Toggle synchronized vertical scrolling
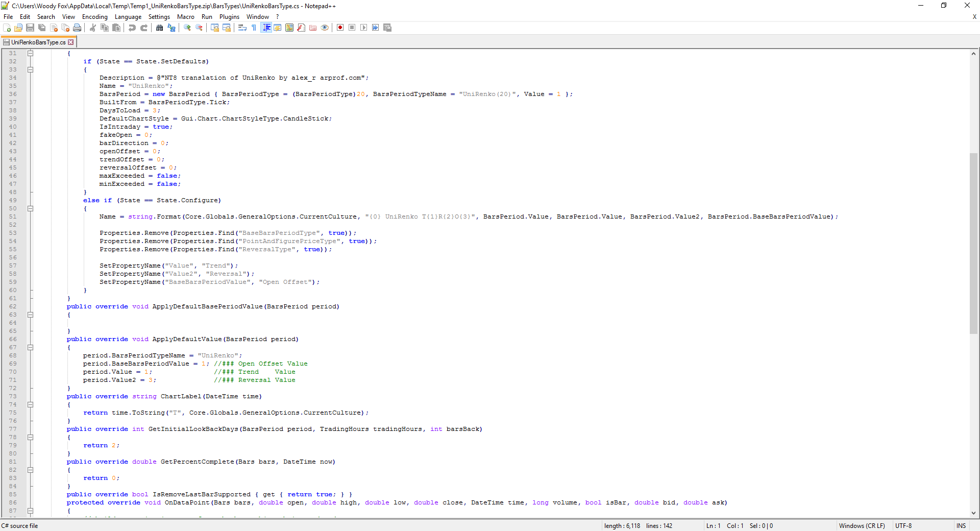 215,28
